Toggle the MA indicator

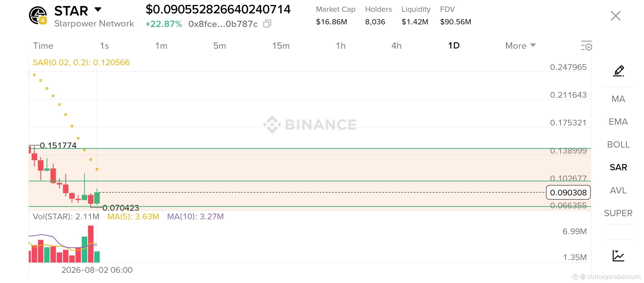(618, 99)
